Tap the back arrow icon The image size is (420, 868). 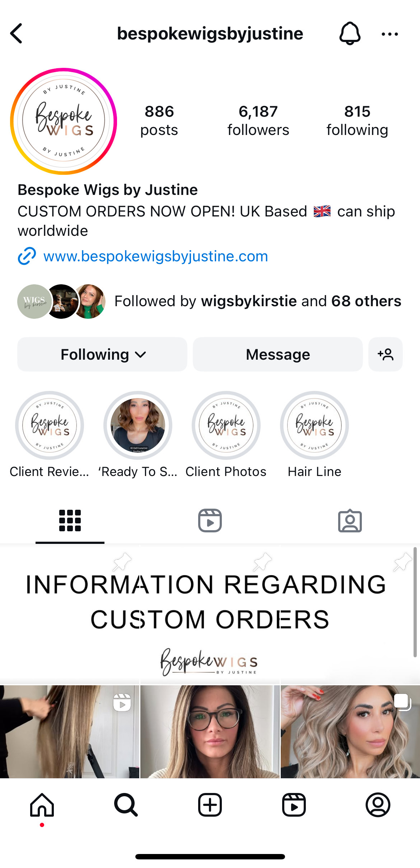click(17, 34)
